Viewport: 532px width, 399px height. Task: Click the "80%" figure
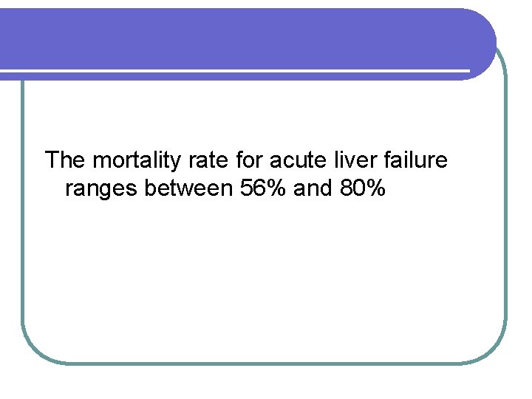363,189
